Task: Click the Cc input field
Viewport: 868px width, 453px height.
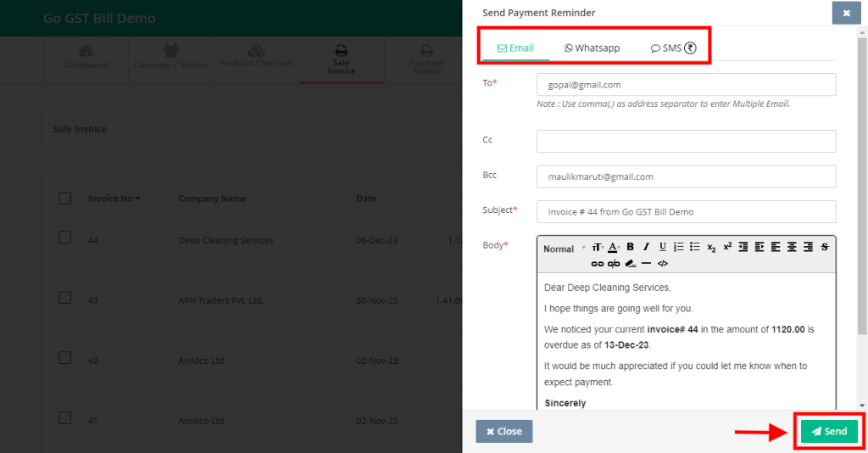Action: pyautogui.click(x=686, y=141)
